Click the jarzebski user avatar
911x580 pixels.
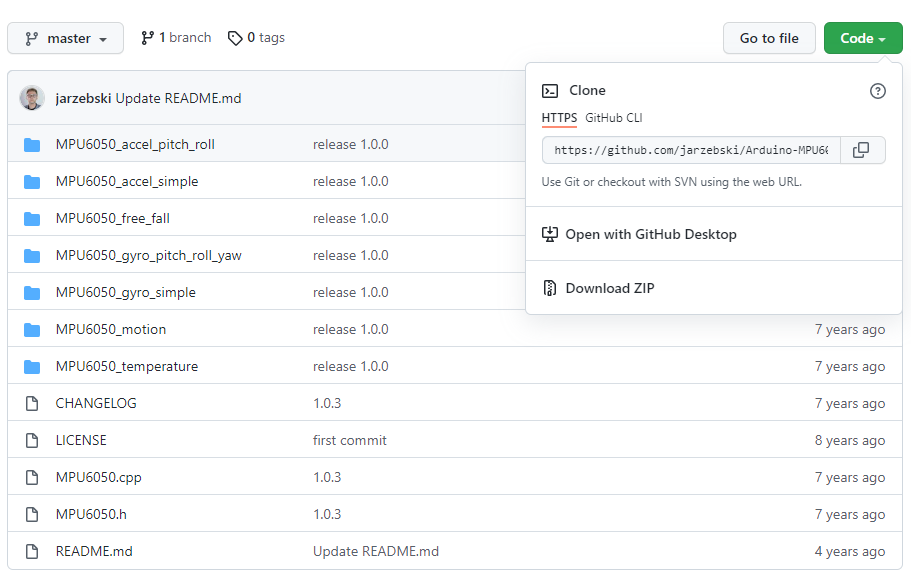pos(32,98)
